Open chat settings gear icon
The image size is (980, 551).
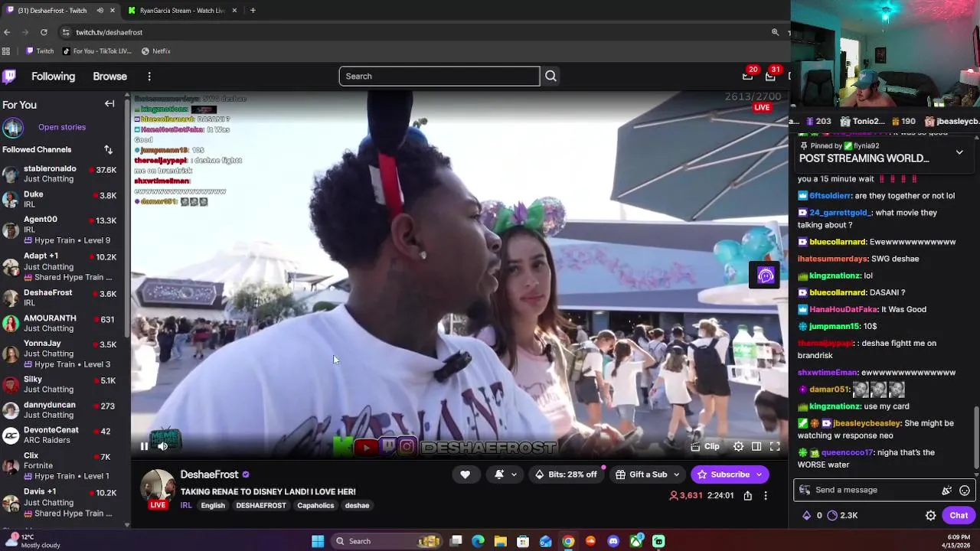(931, 516)
